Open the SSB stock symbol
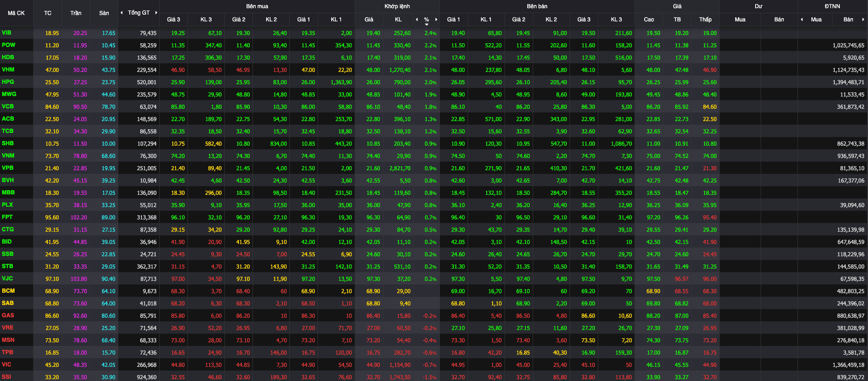The width and height of the screenshot is (868, 381). coord(8,254)
